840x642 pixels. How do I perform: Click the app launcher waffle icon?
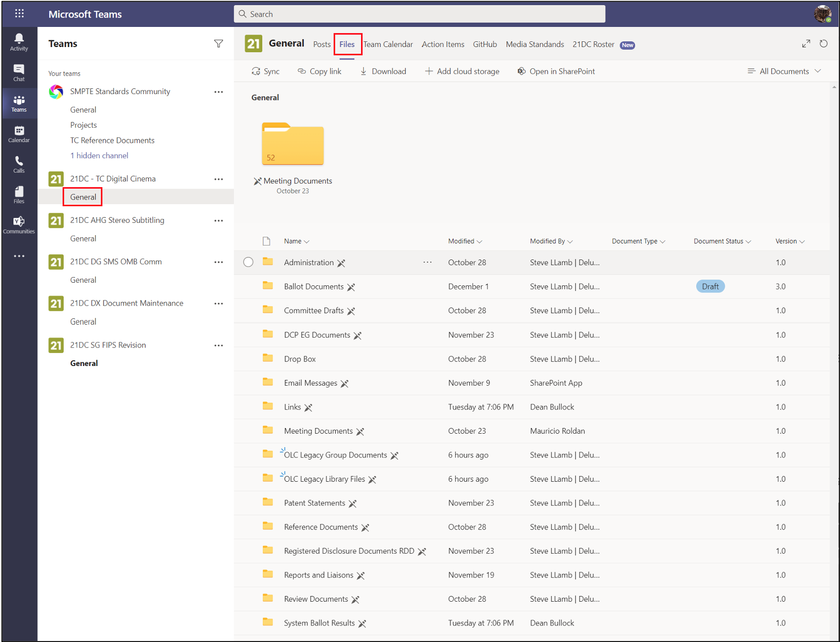[20, 14]
